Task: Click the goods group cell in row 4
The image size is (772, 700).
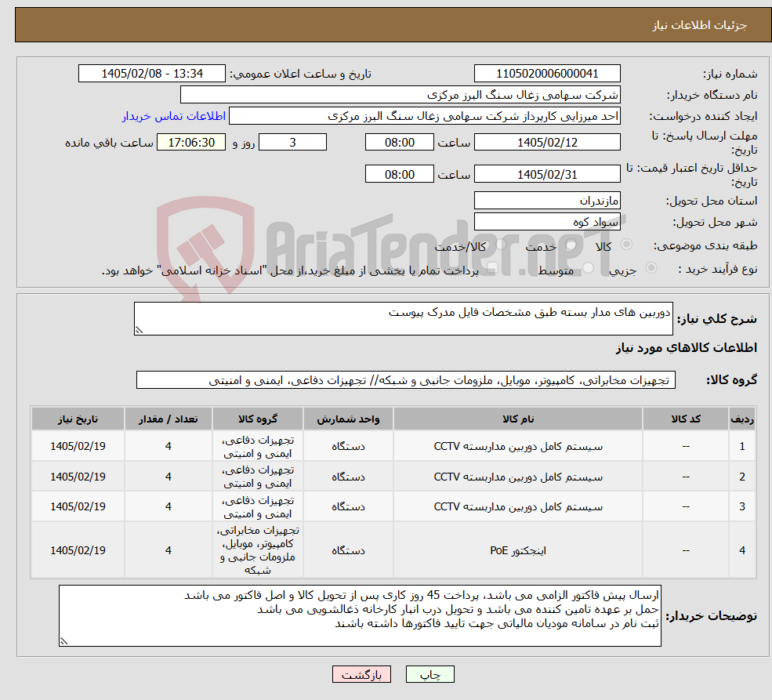Action: click(x=258, y=550)
